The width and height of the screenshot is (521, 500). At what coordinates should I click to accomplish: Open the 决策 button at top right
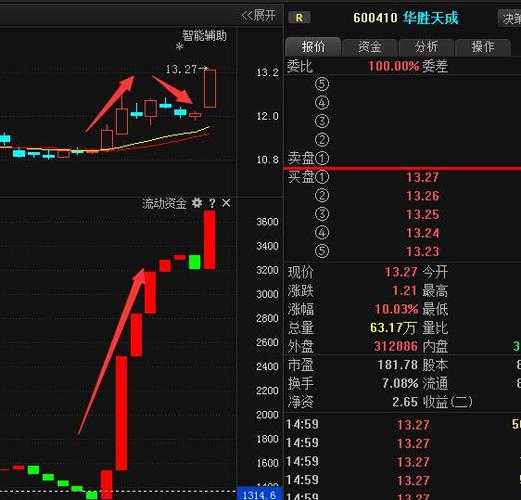click(x=510, y=18)
